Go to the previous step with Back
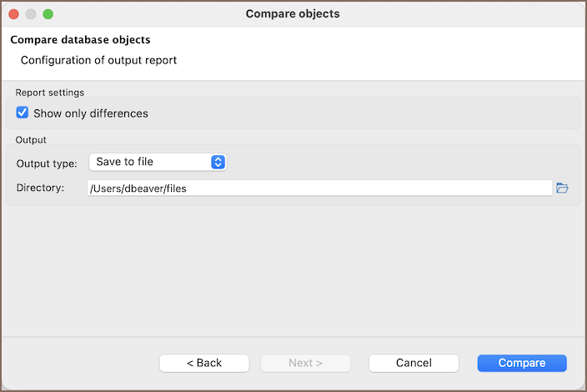This screenshot has height=392, width=587. point(204,363)
